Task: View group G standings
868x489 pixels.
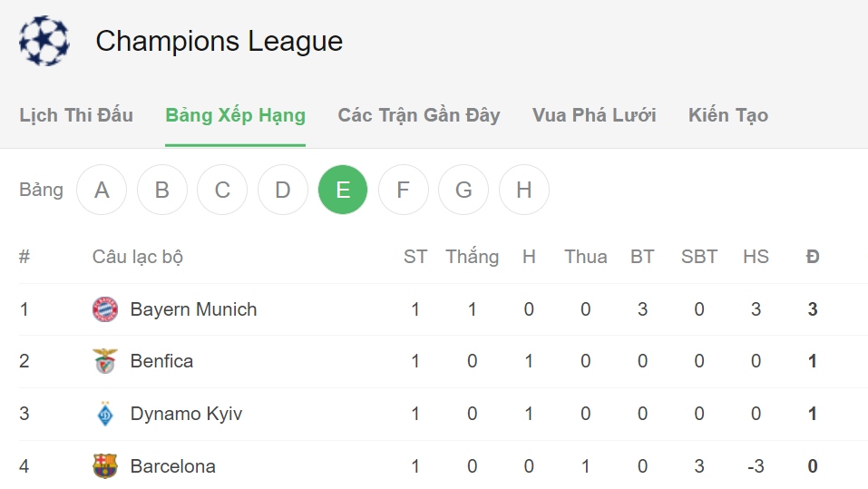Action: 463,190
